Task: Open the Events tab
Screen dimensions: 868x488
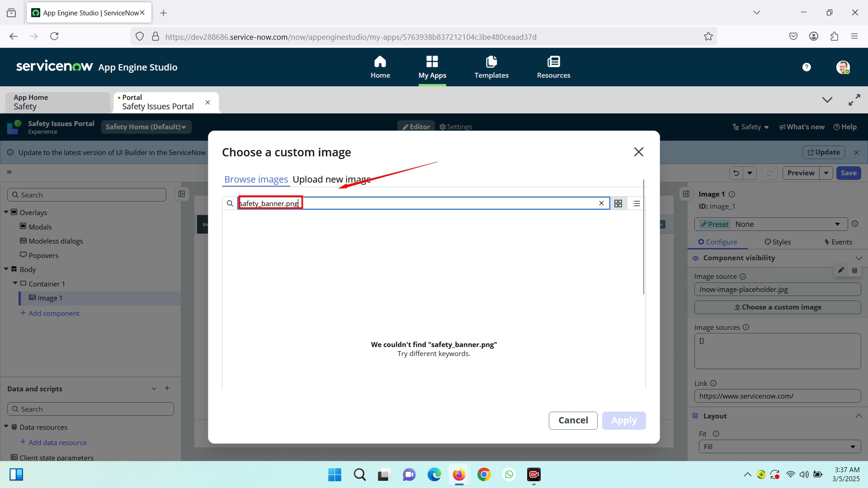Action: tap(838, 242)
